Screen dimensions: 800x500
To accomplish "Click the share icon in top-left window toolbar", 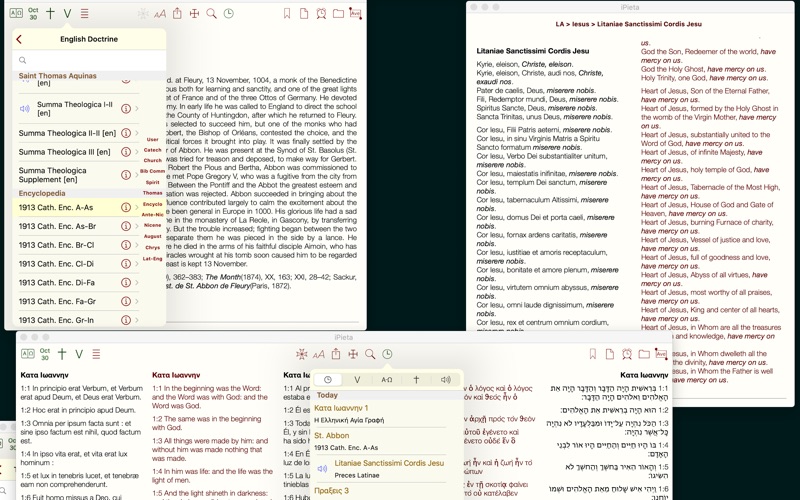I will pos(177,13).
